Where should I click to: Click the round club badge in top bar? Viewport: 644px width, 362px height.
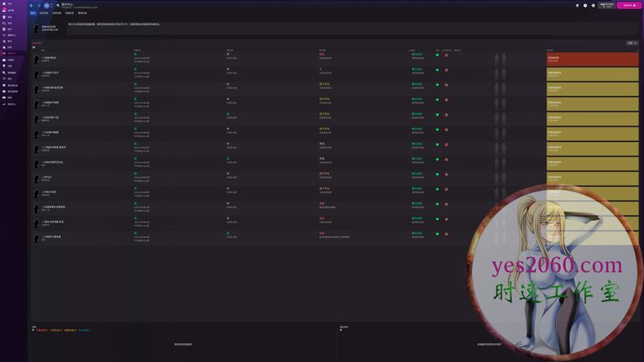point(46,5)
